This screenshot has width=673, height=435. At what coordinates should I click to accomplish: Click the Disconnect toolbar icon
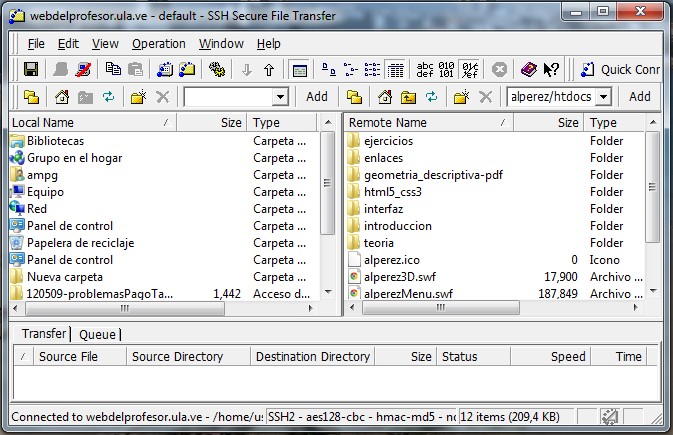tap(84, 70)
